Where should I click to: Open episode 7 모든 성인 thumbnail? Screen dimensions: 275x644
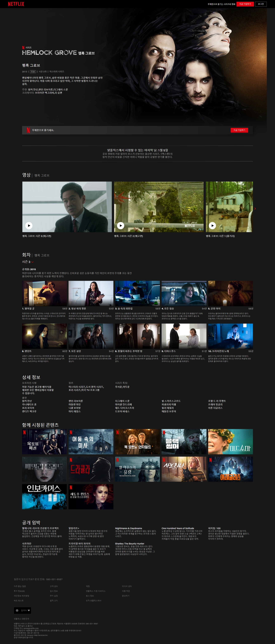(x=91, y=336)
